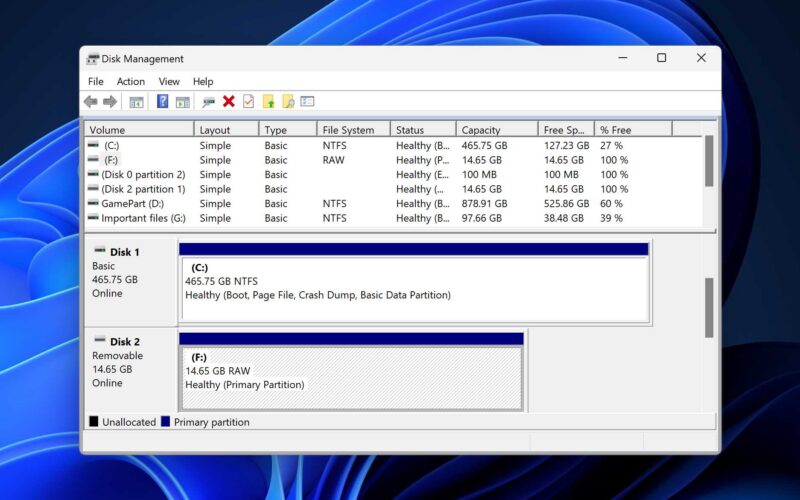
Task: Select the Disk 2 Removable label panel
Action: click(131, 370)
